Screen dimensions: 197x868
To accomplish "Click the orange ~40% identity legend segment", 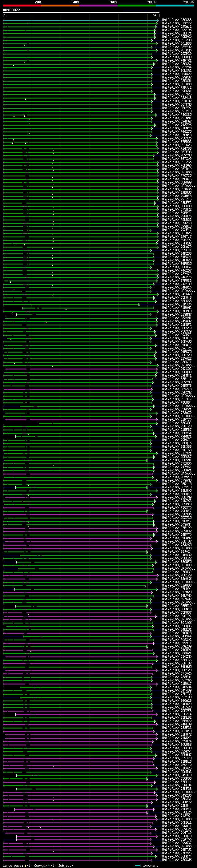I will [x=60, y=6].
